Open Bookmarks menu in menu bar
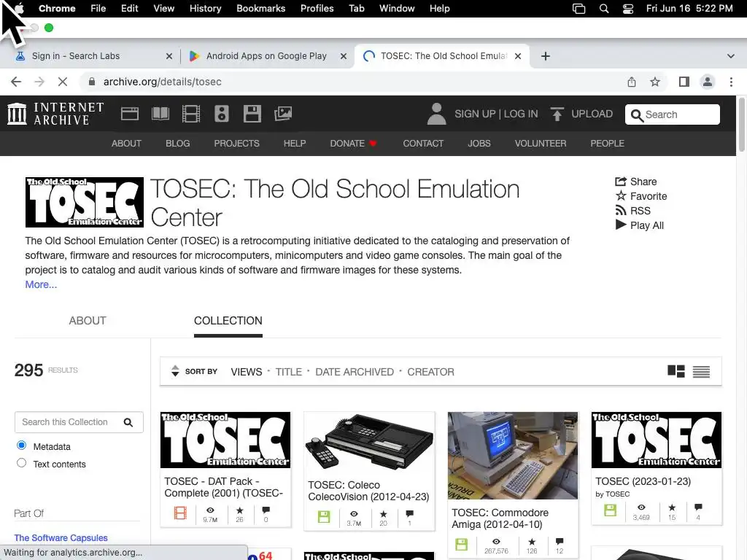747x560 pixels. 260,9
